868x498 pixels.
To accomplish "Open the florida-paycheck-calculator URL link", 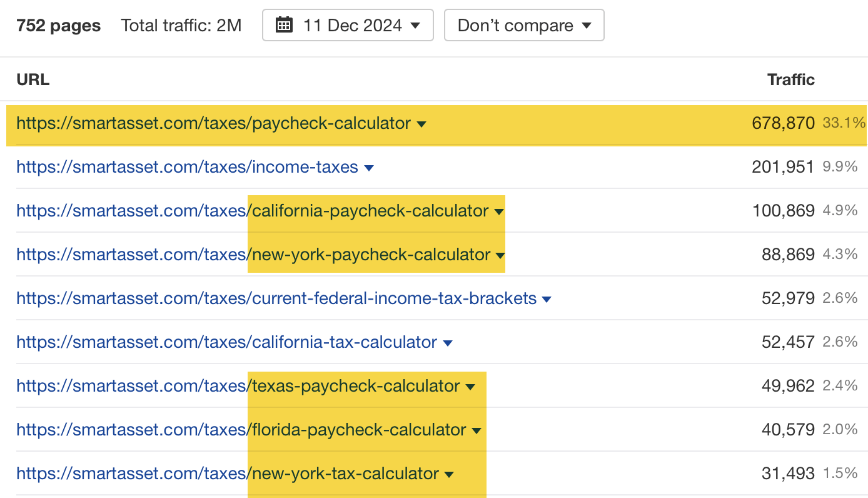I will coord(241,430).
